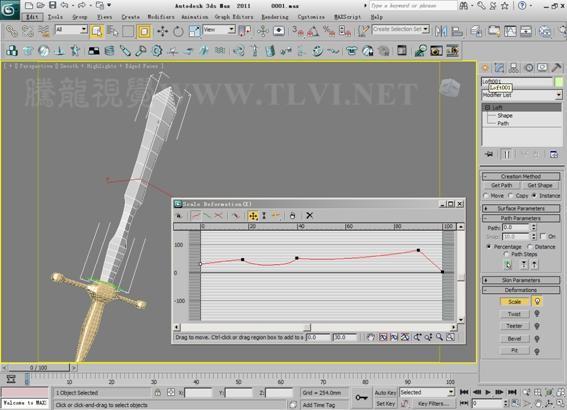Click the Bevel deformation button
Screen dimensions: 567x410
(514, 339)
